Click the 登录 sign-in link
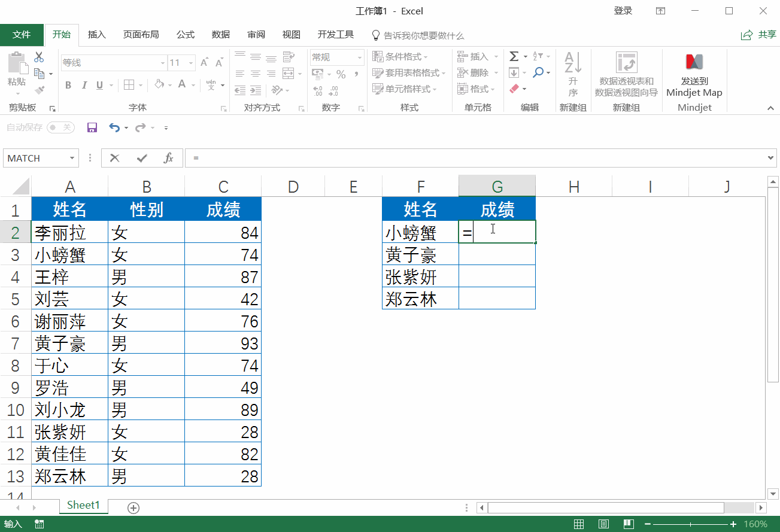The width and height of the screenshot is (780, 532). click(623, 11)
